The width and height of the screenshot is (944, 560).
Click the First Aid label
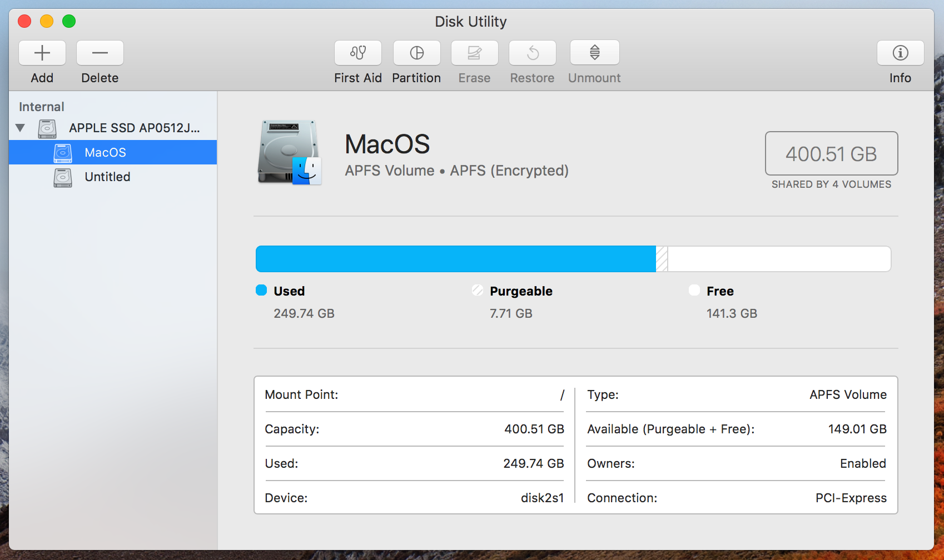(x=358, y=78)
